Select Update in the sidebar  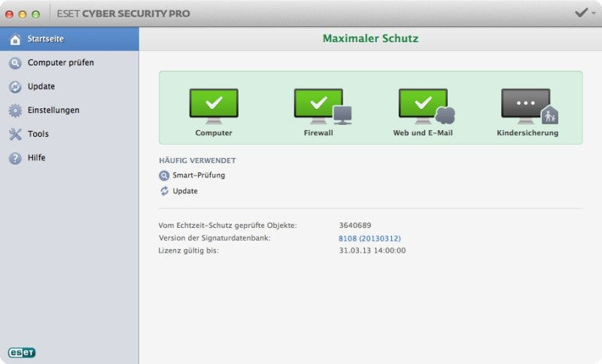[x=69, y=86]
